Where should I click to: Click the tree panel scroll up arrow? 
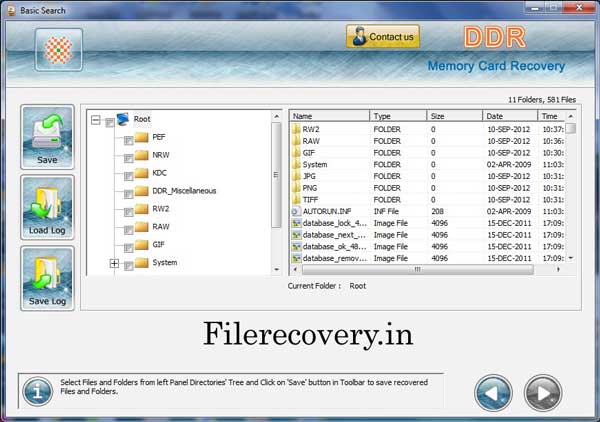(276, 116)
